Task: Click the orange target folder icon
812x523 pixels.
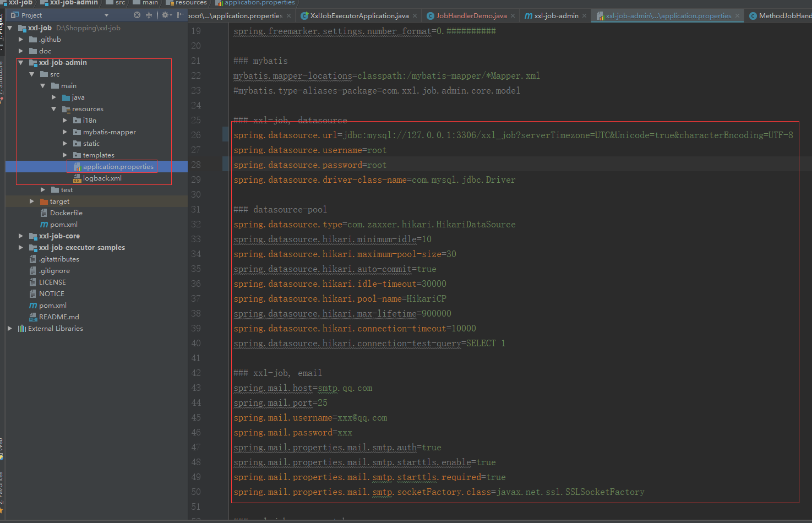Action: point(44,201)
